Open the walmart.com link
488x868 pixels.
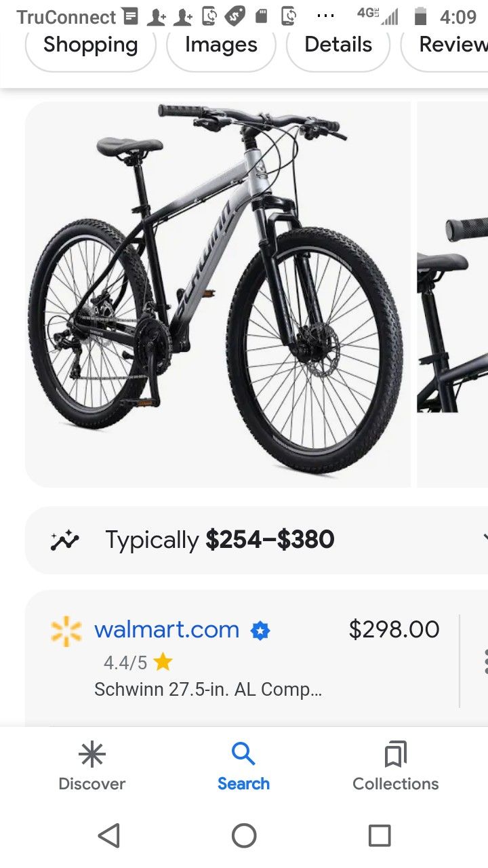pos(167,629)
